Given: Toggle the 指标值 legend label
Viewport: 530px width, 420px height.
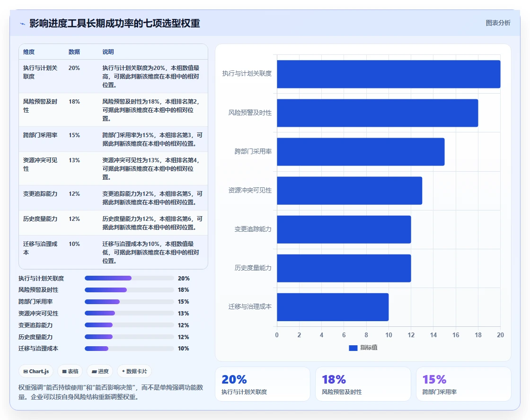Looking at the screenshot, I should (369, 347).
